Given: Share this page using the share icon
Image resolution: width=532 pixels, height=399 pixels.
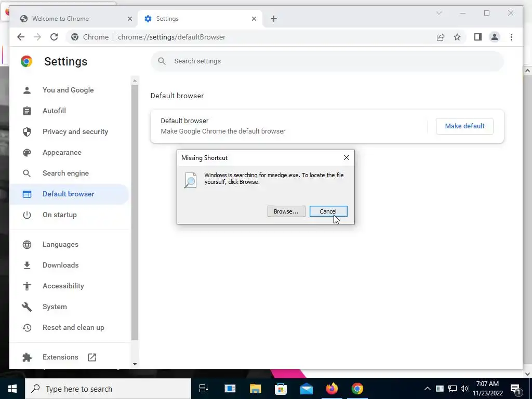Looking at the screenshot, I should 441,37.
